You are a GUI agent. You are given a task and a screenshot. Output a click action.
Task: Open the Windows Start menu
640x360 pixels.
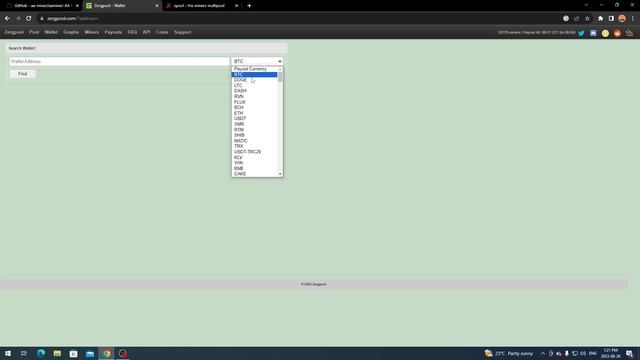pos(8,353)
